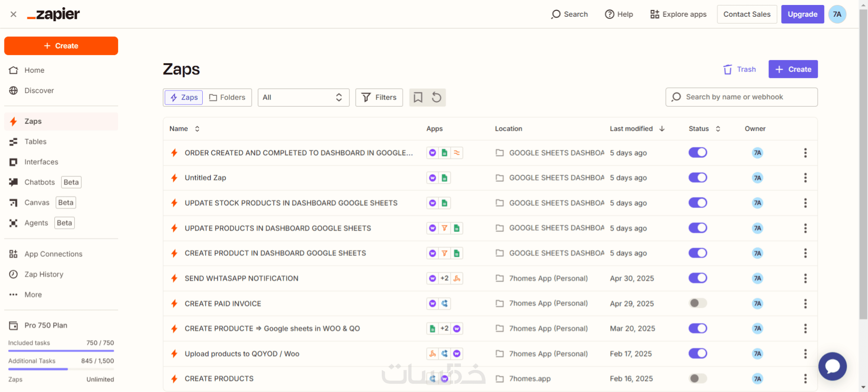The image size is (868, 392).
Task: Open saved views bookmark icon
Action: click(x=418, y=98)
